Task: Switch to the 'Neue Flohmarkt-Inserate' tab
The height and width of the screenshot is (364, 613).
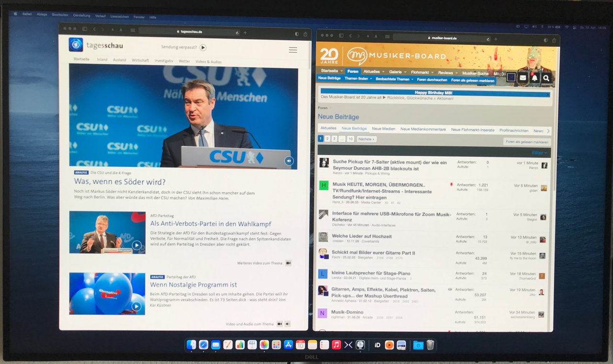Action: [473, 130]
